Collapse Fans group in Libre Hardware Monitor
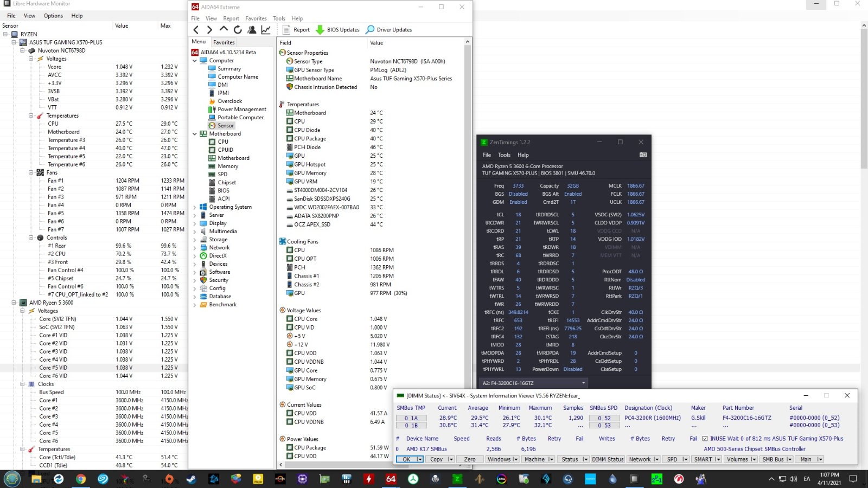868x488 pixels. [x=31, y=172]
